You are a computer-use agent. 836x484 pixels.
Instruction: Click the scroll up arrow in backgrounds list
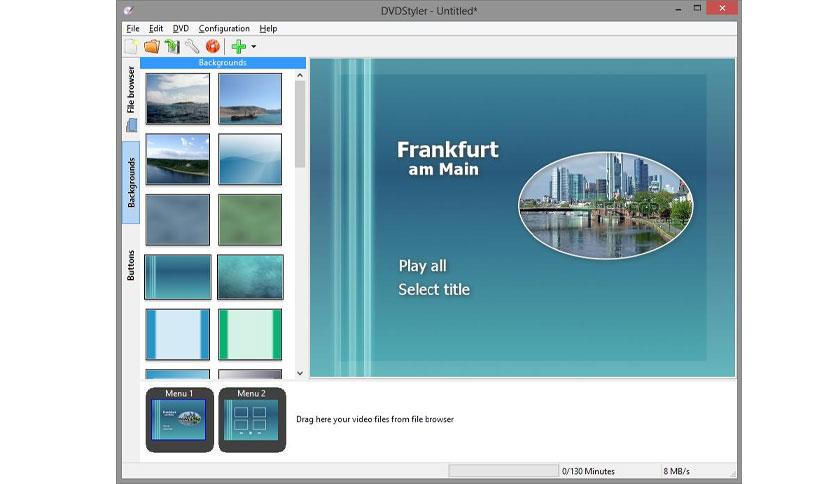(300, 76)
